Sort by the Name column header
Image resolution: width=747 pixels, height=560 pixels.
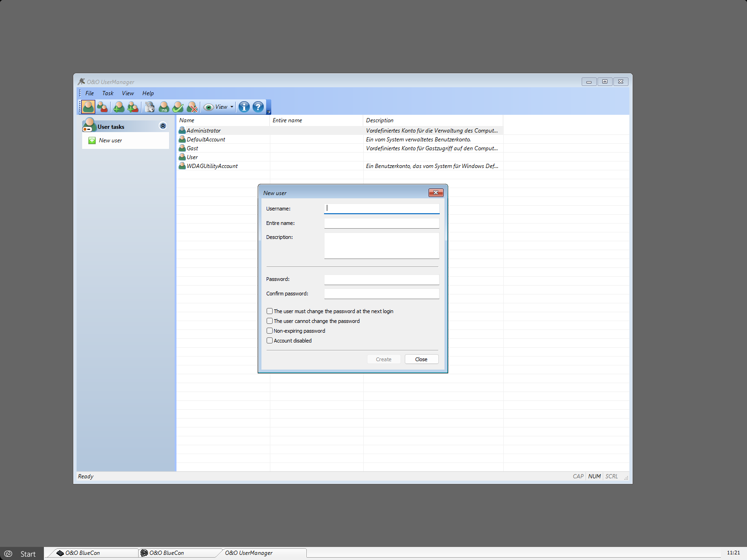click(223, 120)
